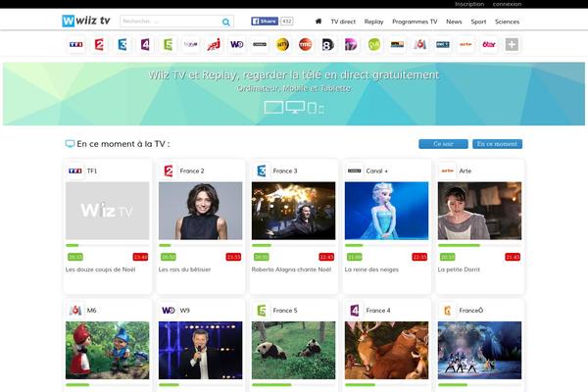
Task: Open the black D8 channel icon
Action: coord(328,45)
